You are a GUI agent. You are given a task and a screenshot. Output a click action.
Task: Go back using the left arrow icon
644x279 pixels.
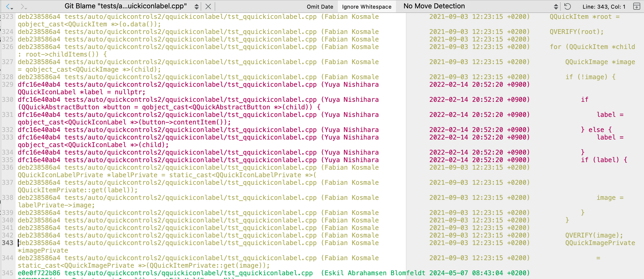click(8, 6)
